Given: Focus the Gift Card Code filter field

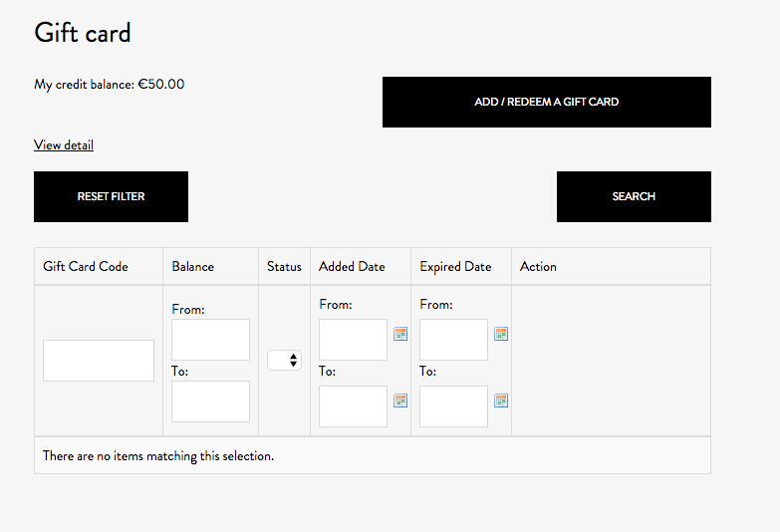Looking at the screenshot, I should 99,361.
